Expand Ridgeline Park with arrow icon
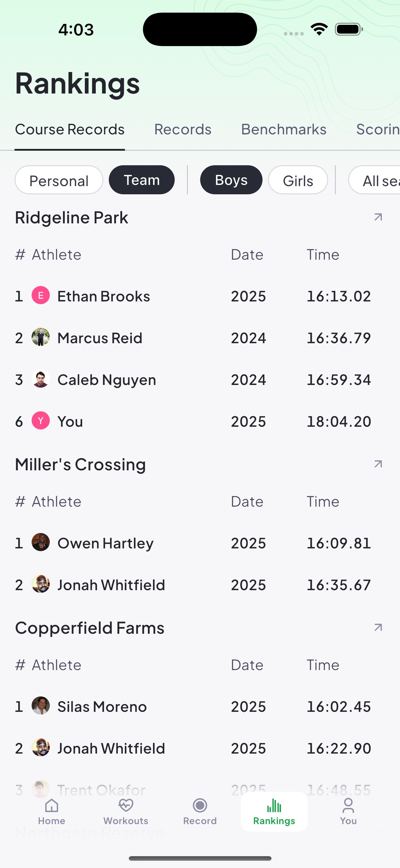The image size is (400, 868). 378,217
